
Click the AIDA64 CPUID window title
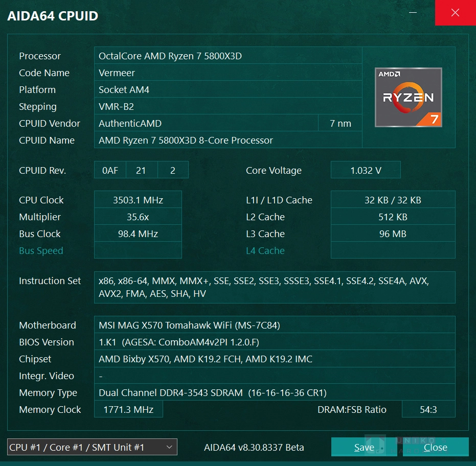point(53,16)
